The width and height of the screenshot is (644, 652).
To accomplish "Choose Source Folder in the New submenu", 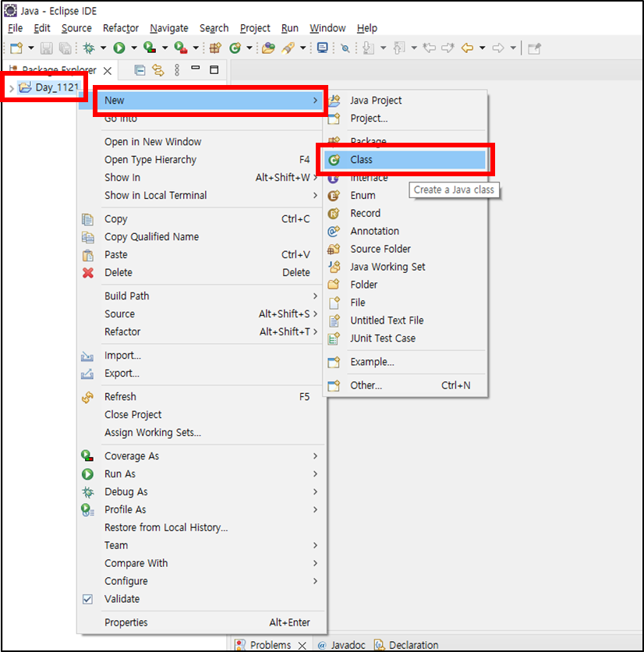I will pos(405,249).
